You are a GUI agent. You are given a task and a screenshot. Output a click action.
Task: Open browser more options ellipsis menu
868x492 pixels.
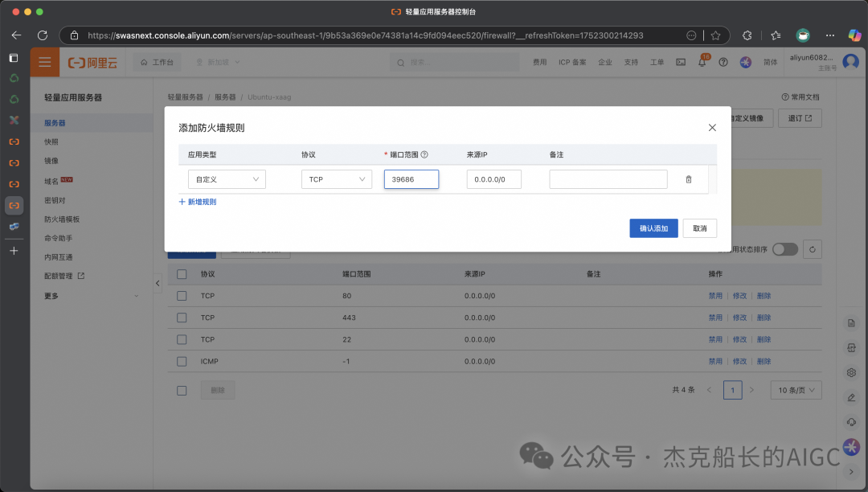click(829, 35)
